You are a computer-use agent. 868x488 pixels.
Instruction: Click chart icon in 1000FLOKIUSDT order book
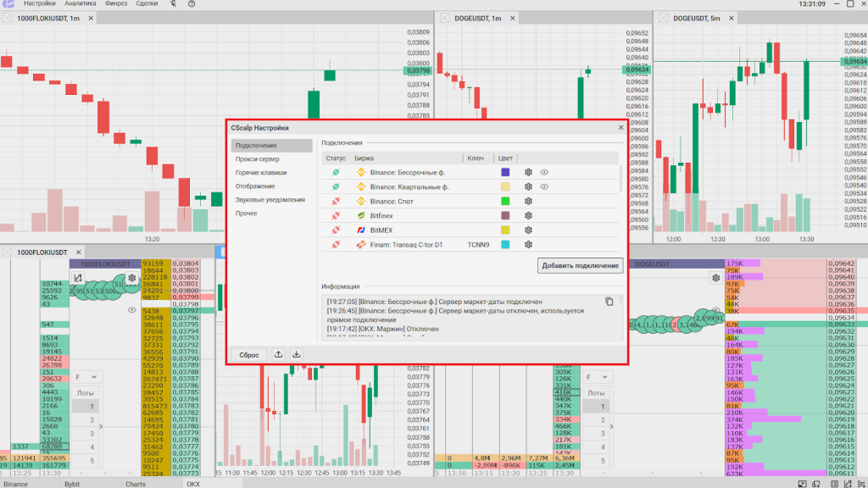point(77,278)
